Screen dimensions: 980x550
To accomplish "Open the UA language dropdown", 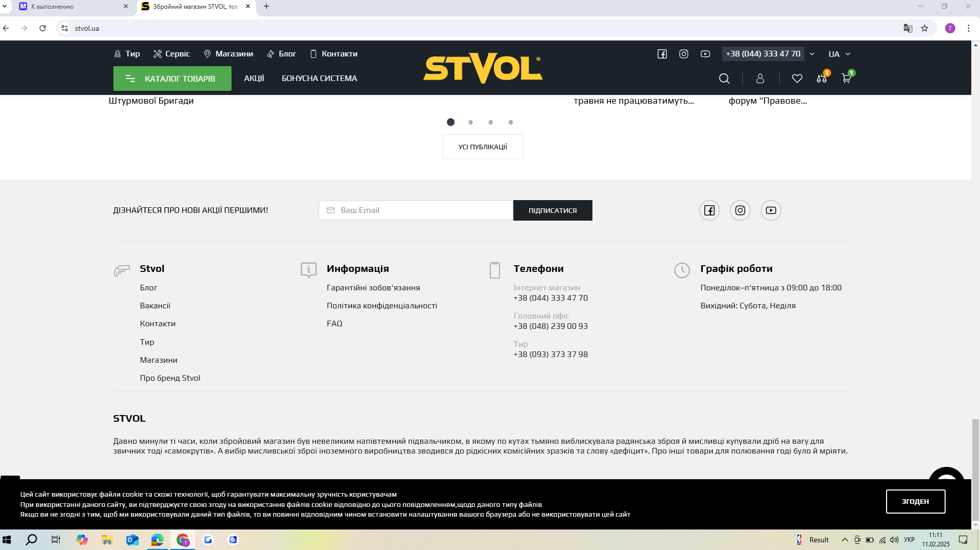I will (840, 54).
